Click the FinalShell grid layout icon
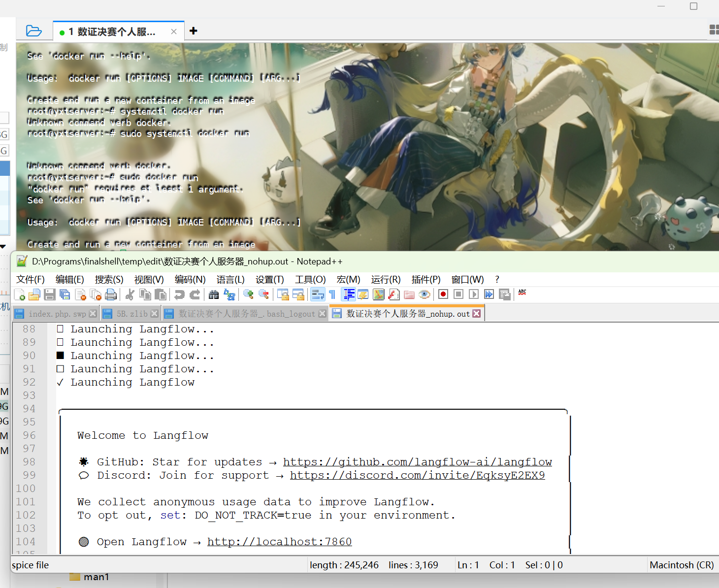The height and width of the screenshot is (588, 719). pos(714,30)
